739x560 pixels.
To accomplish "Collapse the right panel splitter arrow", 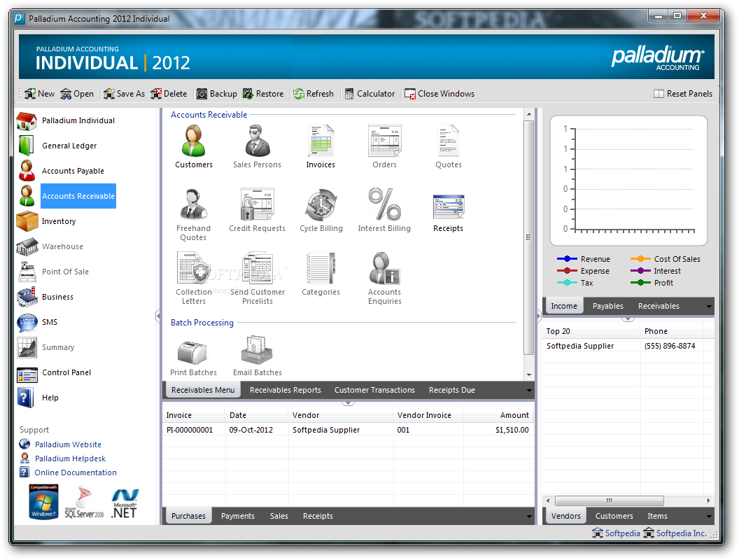I will pos(539,316).
